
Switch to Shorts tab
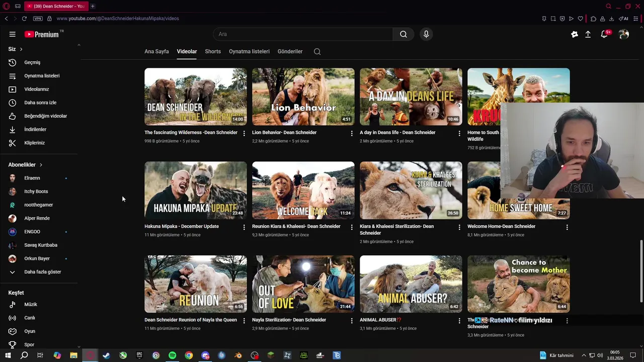pyautogui.click(x=213, y=51)
